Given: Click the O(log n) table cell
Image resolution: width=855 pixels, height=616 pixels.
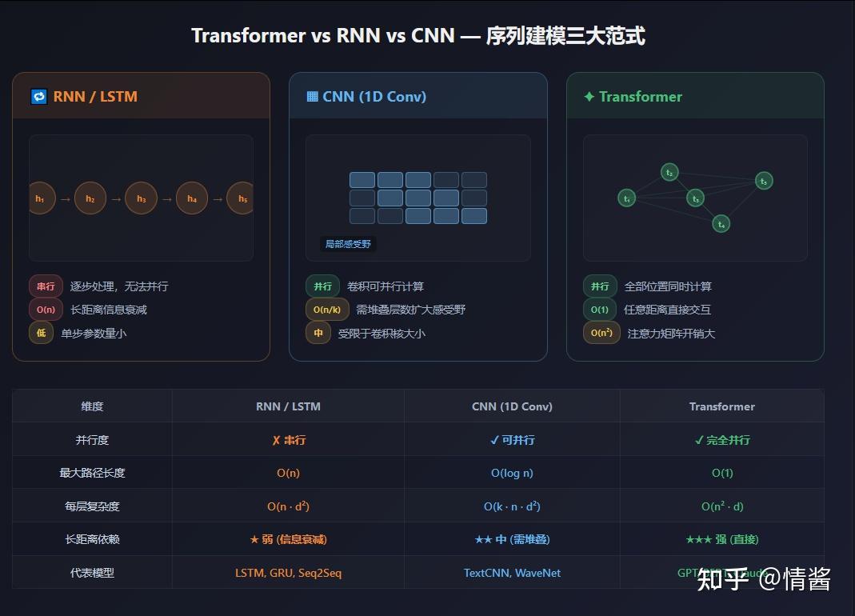Looking at the screenshot, I should 512,473.
